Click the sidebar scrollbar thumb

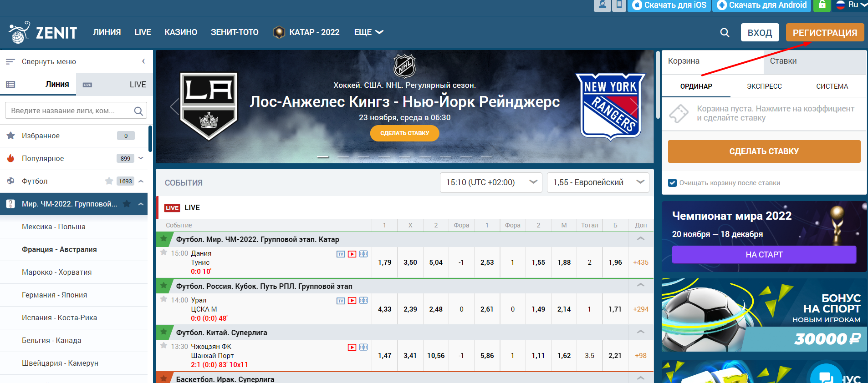coord(150,139)
